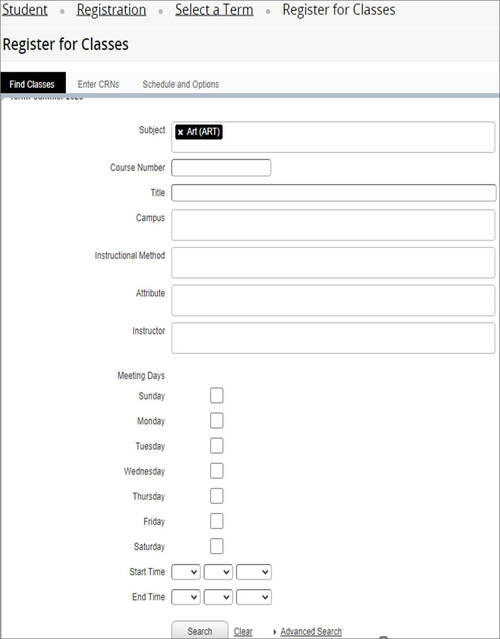Screen dimensions: 500x639
Task: Enable the Wednesday checkbox
Action: pyautogui.click(x=216, y=471)
